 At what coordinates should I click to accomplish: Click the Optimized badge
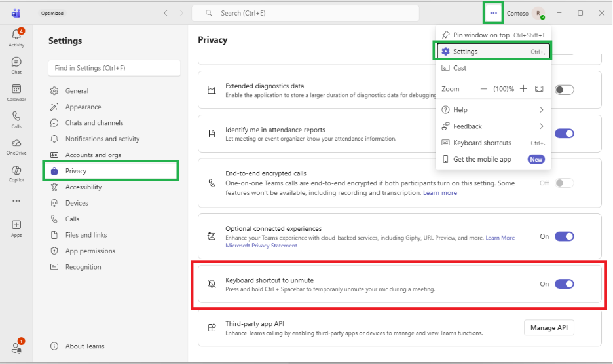(x=52, y=13)
